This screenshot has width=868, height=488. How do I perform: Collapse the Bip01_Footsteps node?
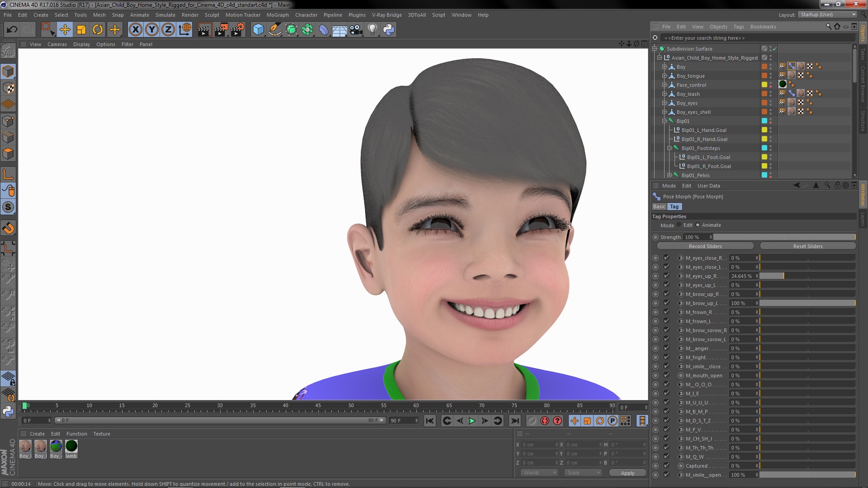tap(670, 148)
